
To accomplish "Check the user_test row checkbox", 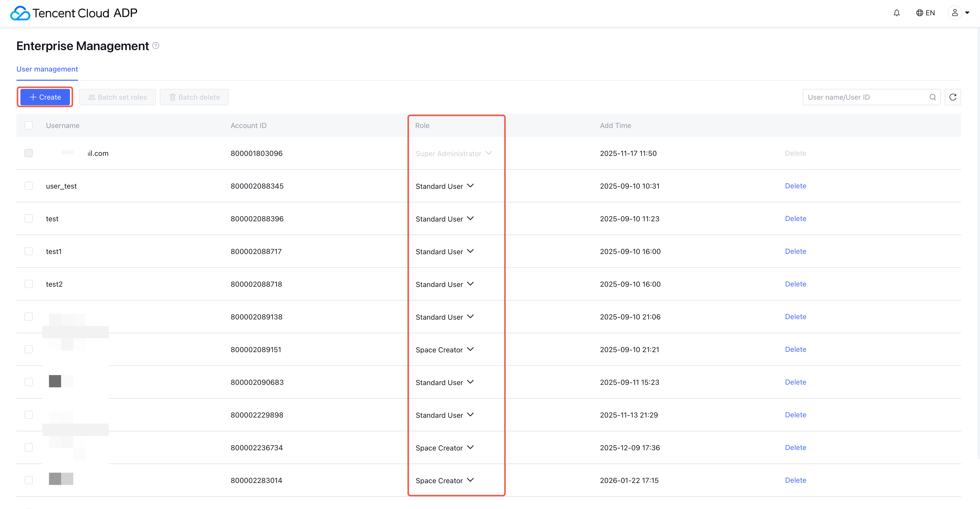I will (x=29, y=186).
